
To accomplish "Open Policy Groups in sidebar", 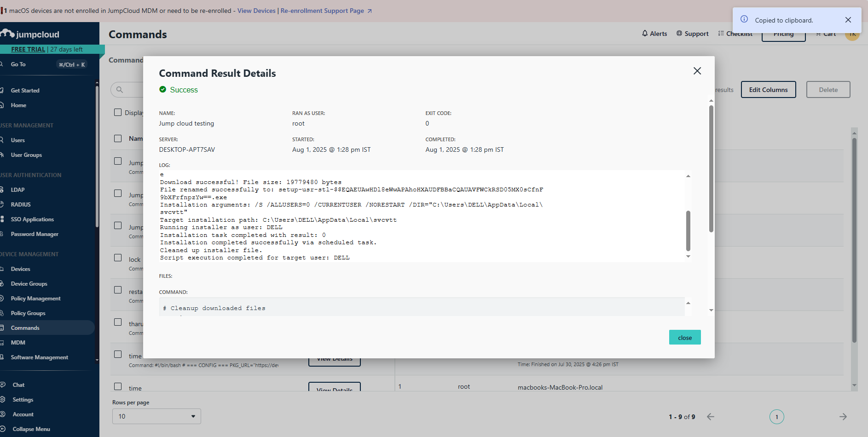I will 28,313.
